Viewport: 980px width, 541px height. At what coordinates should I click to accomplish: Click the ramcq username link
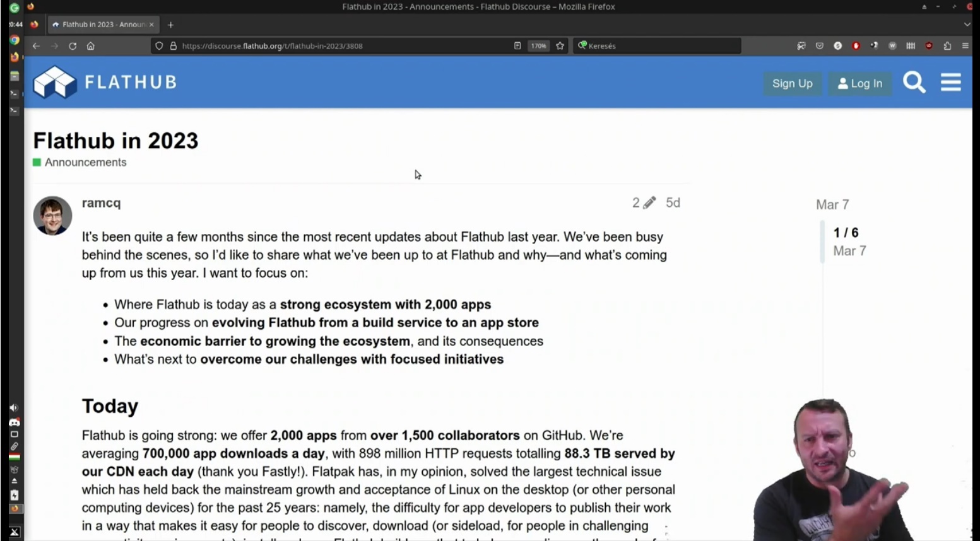101,203
